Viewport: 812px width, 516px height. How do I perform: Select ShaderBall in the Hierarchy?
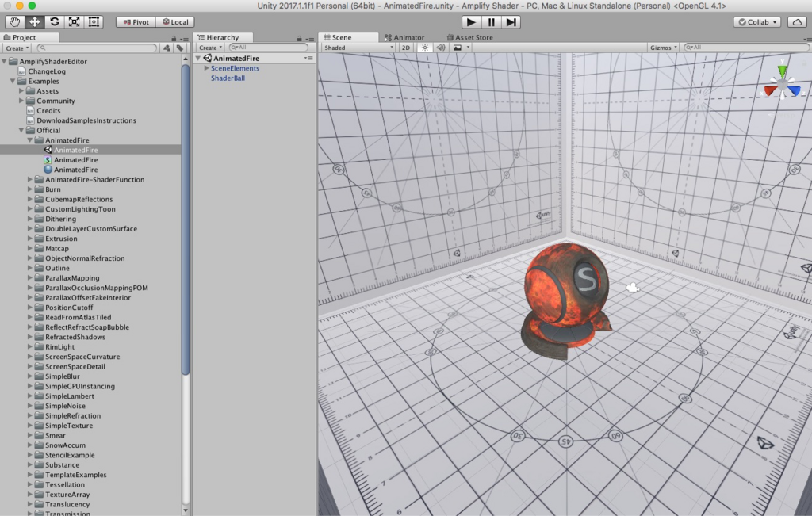click(x=228, y=78)
